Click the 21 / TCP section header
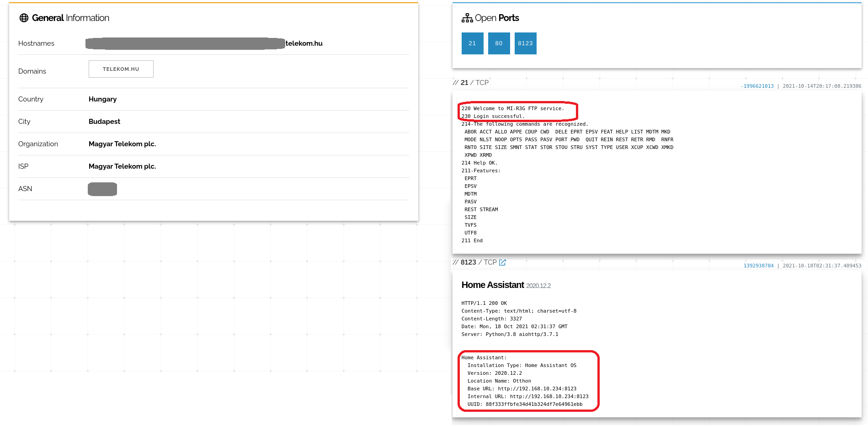 (471, 83)
